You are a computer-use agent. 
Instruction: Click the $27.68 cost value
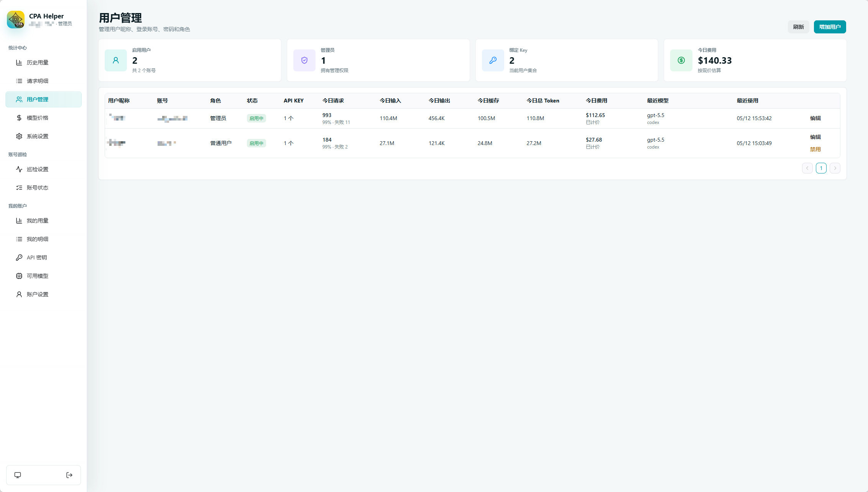[x=594, y=140]
